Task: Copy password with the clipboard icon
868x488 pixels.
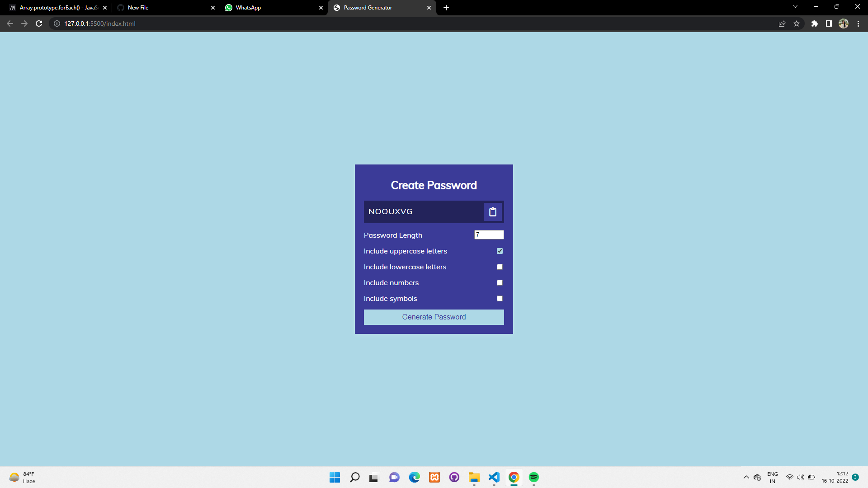Action: click(x=492, y=212)
